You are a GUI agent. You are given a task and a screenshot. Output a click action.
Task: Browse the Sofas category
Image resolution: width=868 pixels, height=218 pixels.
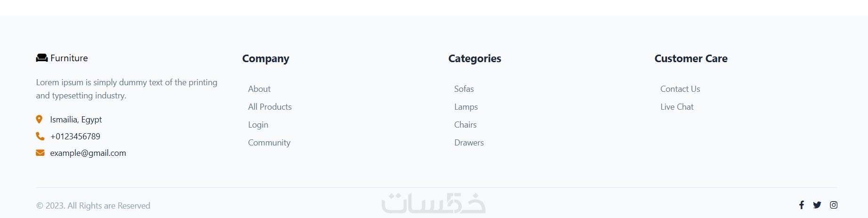[464, 89]
